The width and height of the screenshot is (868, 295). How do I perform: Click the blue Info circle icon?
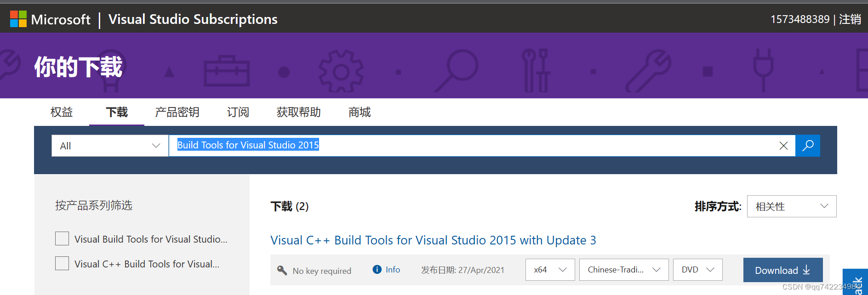(377, 270)
